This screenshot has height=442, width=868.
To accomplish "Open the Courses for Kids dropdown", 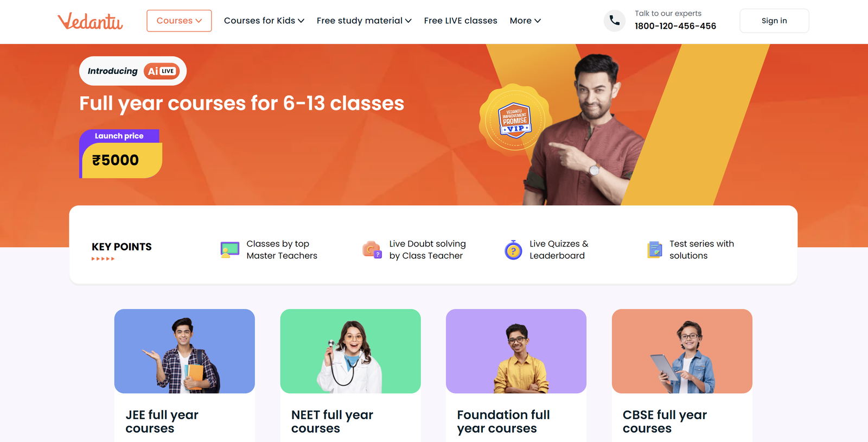I will coord(264,21).
